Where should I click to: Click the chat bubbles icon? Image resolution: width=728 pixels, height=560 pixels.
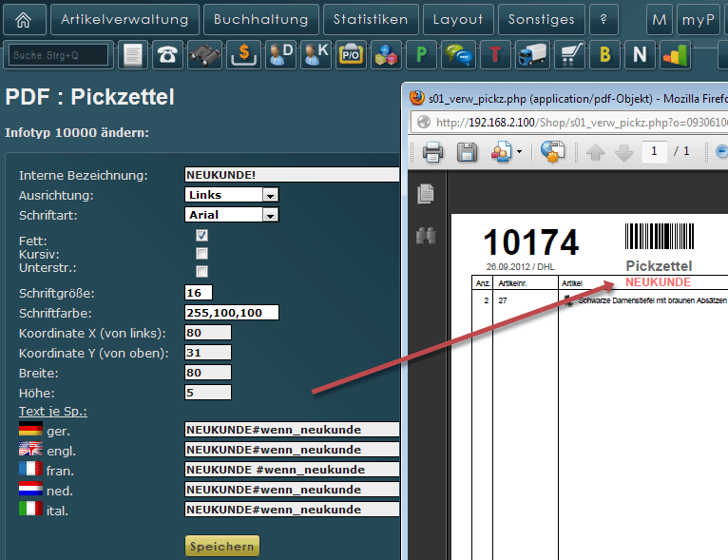(459, 55)
